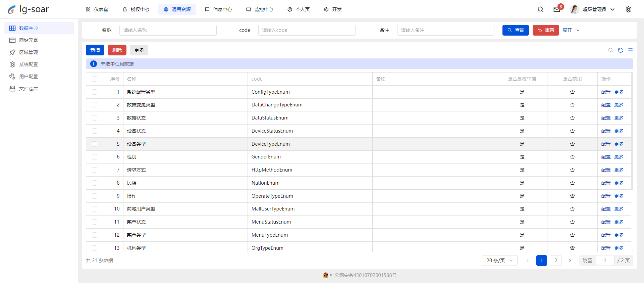This screenshot has height=283, width=644.
Task: Open the hexagon settings icon in header
Action: (629, 9)
